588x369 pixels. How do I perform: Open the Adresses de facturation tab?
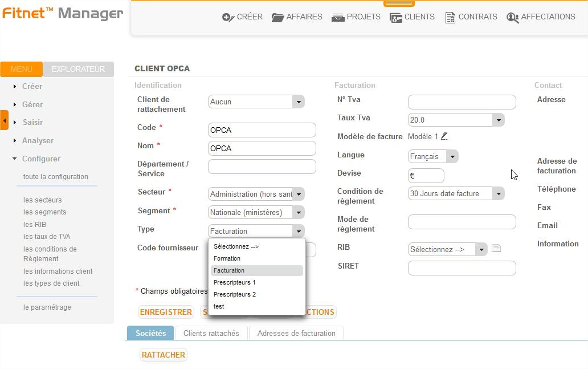296,333
